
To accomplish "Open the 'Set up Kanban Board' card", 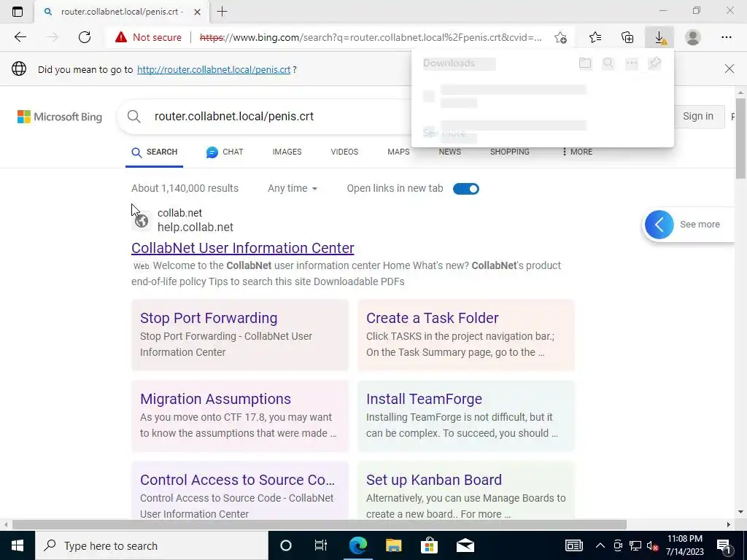I will coord(466,491).
